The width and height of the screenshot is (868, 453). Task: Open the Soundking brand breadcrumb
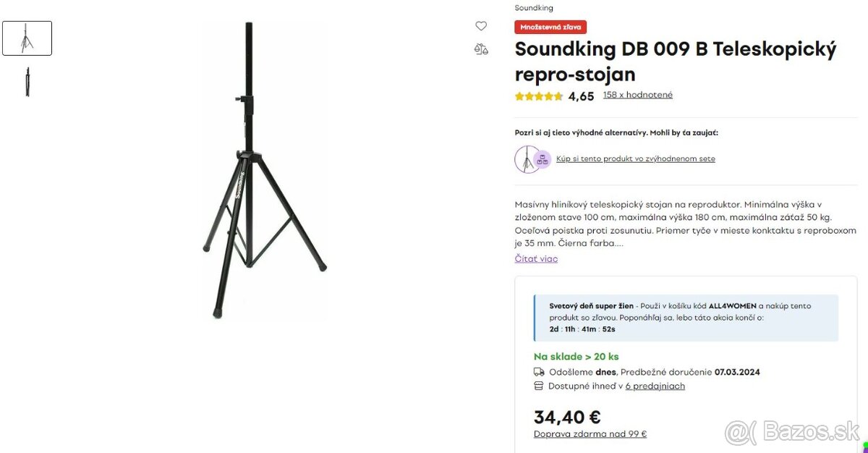pos(533,7)
